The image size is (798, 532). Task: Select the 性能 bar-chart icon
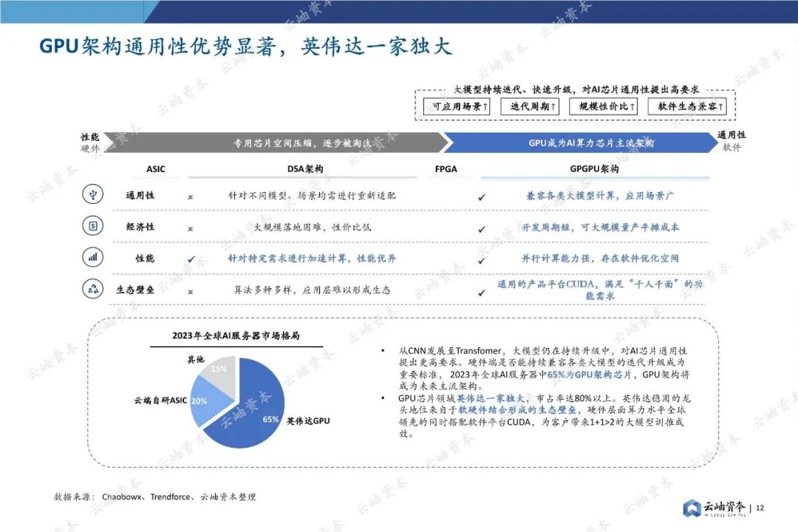point(92,258)
